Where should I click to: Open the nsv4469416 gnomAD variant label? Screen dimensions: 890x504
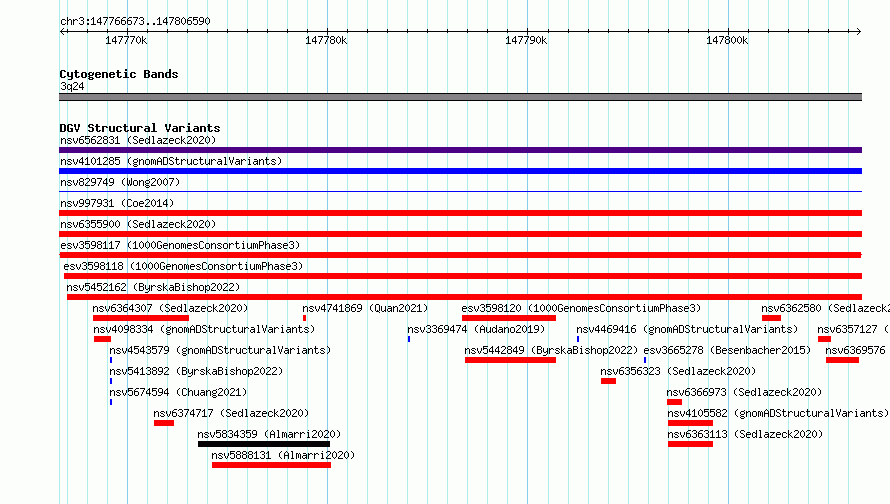pos(687,329)
